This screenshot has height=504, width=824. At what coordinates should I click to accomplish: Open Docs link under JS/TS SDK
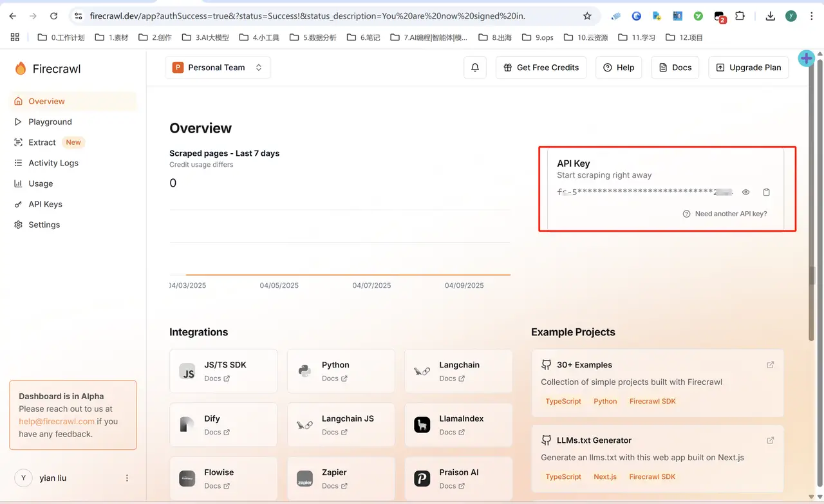tap(217, 378)
